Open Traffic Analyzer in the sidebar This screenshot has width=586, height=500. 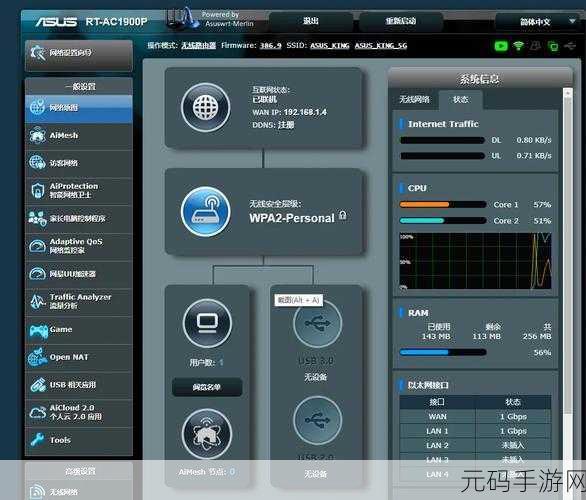tap(79, 302)
